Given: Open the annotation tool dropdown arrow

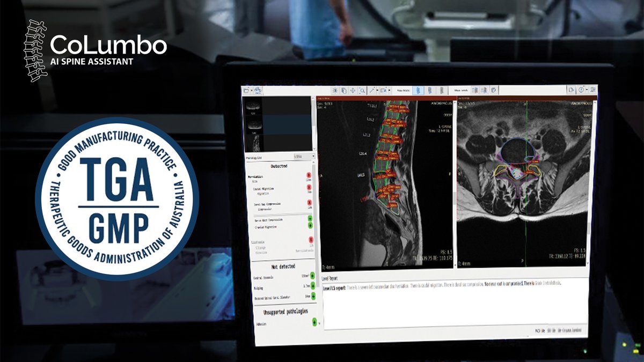Looking at the screenshot, I should pos(389,91).
